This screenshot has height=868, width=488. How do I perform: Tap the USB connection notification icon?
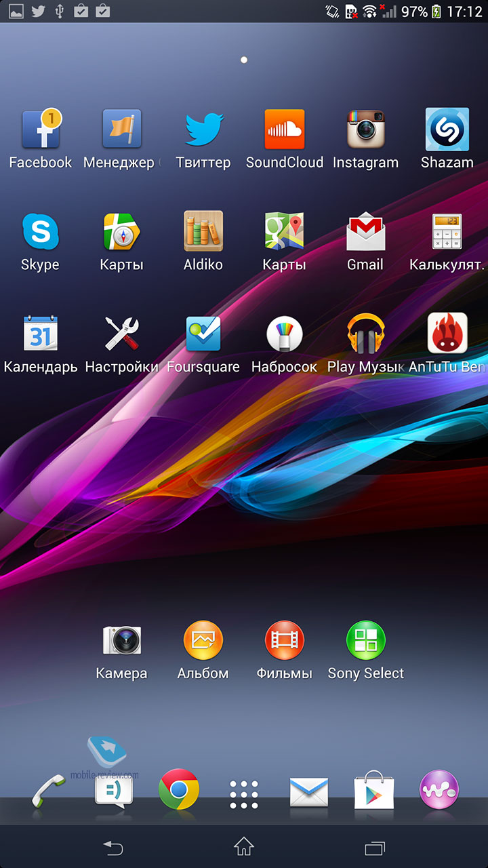coord(60,11)
